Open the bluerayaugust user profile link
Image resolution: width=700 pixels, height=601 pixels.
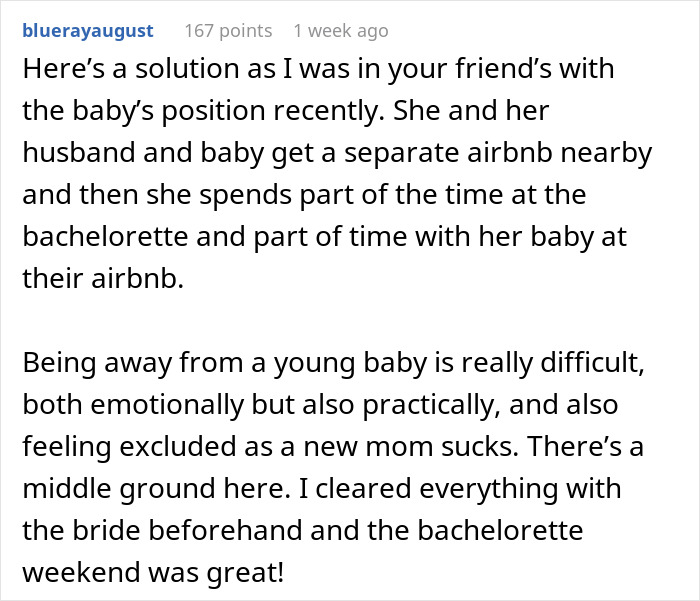click(87, 31)
